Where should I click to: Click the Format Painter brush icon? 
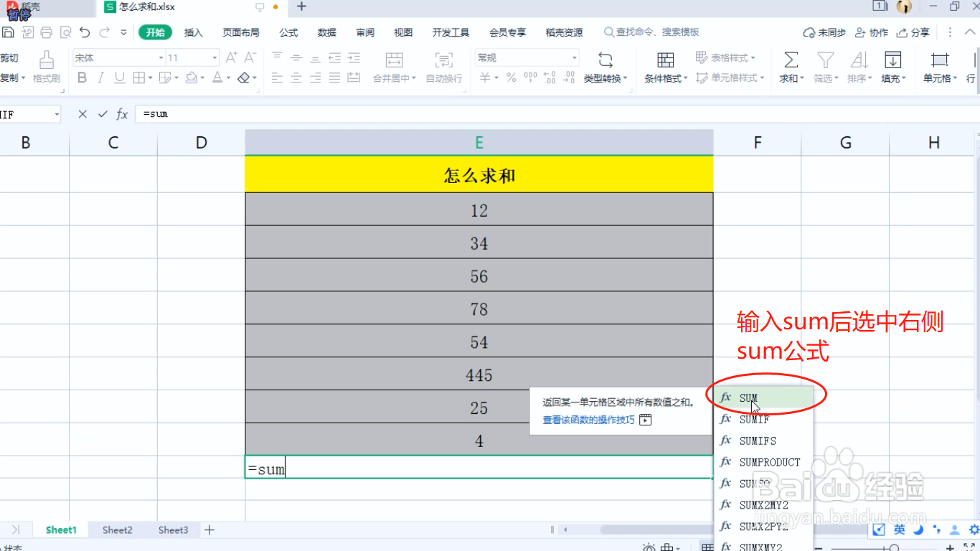tap(47, 59)
